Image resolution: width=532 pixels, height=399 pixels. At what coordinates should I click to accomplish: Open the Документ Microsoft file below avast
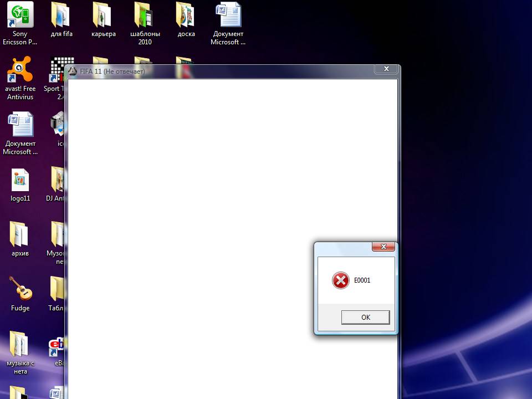(20, 134)
